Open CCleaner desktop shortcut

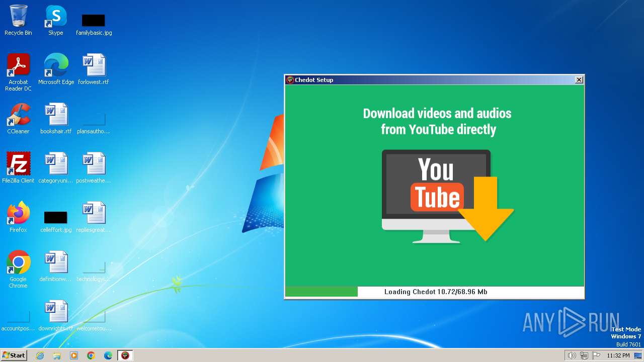coord(18,119)
